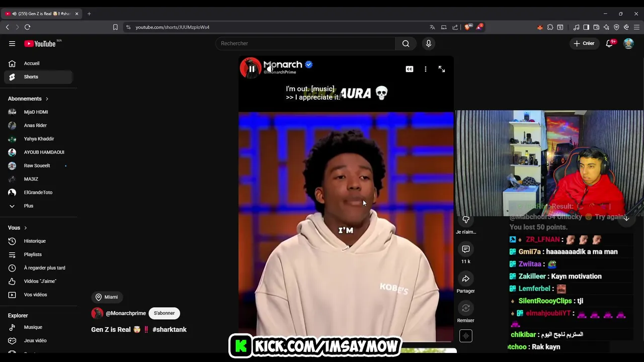Expand more subscriptions with Plus
The image size is (644, 362).
[38, 206]
